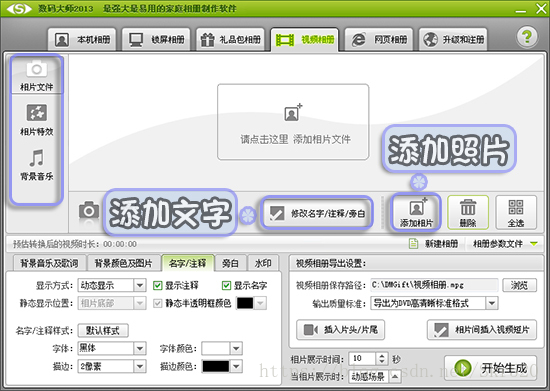Open 字体颜色 white color picker
The height and width of the screenshot is (391, 550).
pos(221,348)
